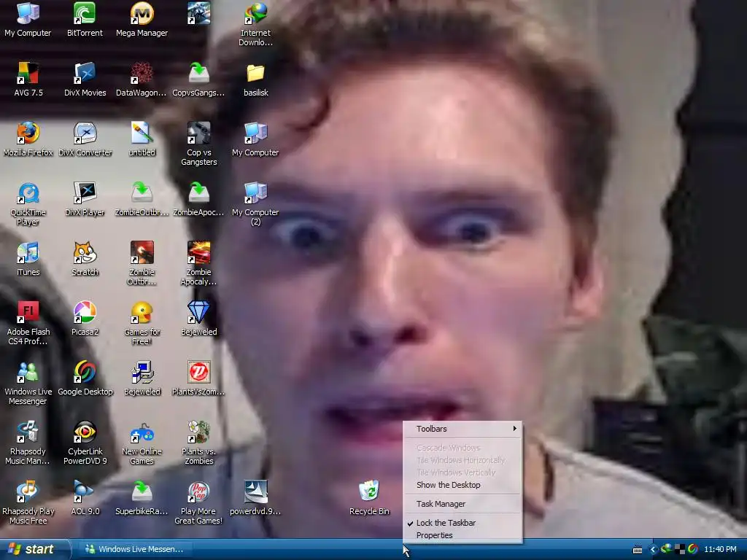Choose Show the Desktop from context menu
Viewport: 747px width, 560px height.
pos(462,485)
